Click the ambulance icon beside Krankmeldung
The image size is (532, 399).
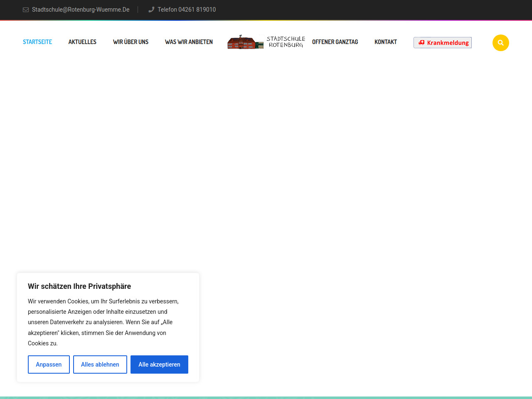tap(421, 42)
